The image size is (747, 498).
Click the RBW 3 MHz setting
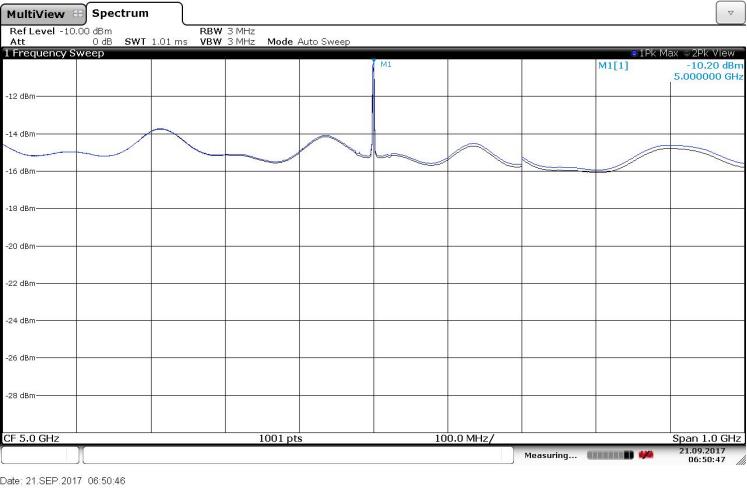pos(227,31)
